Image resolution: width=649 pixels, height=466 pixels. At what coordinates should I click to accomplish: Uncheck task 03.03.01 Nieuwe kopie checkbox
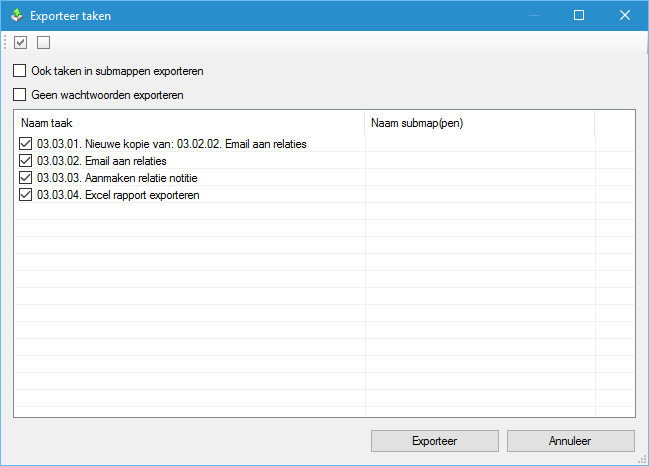point(26,144)
